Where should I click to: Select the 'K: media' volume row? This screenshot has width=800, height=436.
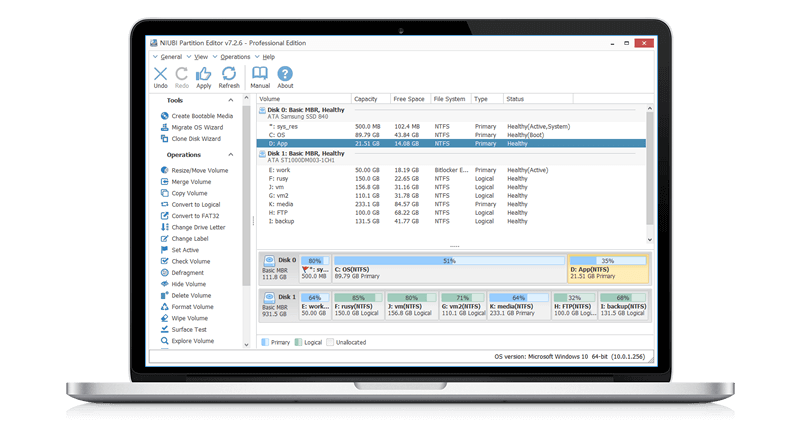(451, 204)
